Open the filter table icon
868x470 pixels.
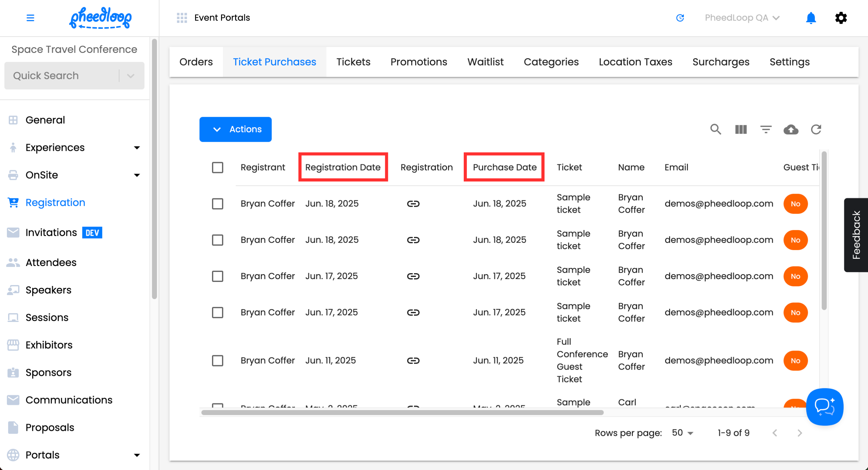tap(766, 129)
